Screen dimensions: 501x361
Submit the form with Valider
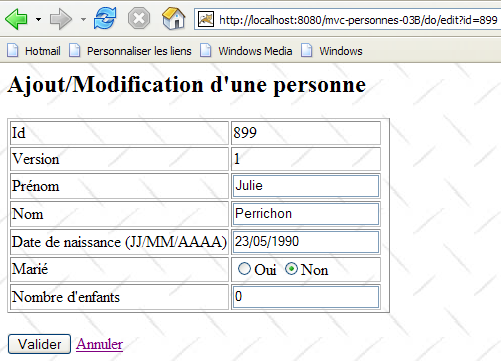tap(39, 344)
